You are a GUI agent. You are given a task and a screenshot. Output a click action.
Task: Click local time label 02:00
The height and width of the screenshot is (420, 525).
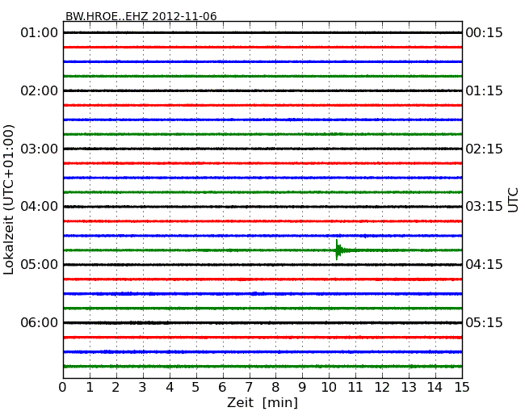click(40, 90)
